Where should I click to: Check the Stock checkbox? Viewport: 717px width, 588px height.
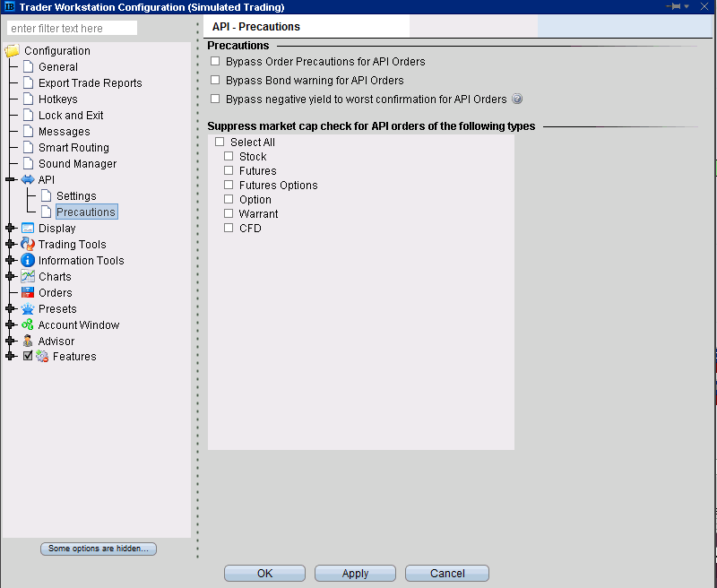click(x=229, y=156)
